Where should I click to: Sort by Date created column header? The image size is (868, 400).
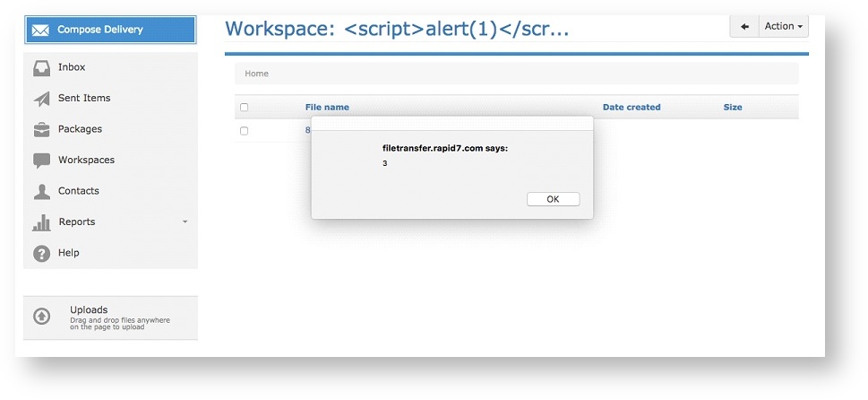(x=631, y=108)
